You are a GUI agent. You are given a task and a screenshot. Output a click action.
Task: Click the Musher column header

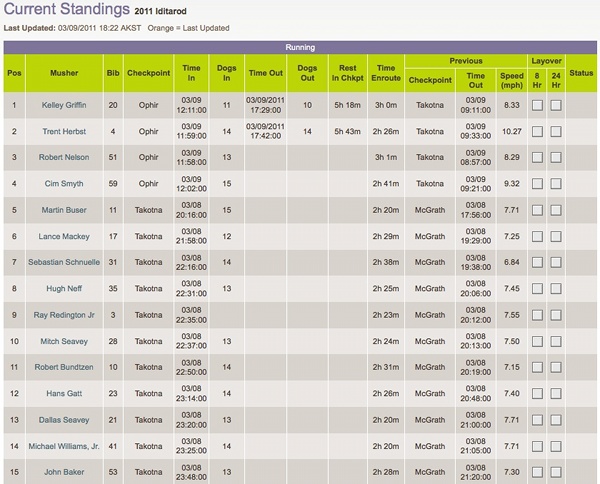[x=64, y=73]
